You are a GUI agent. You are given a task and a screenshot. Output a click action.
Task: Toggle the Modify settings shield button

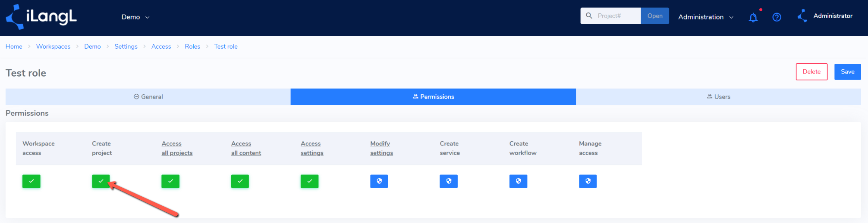[379, 181]
